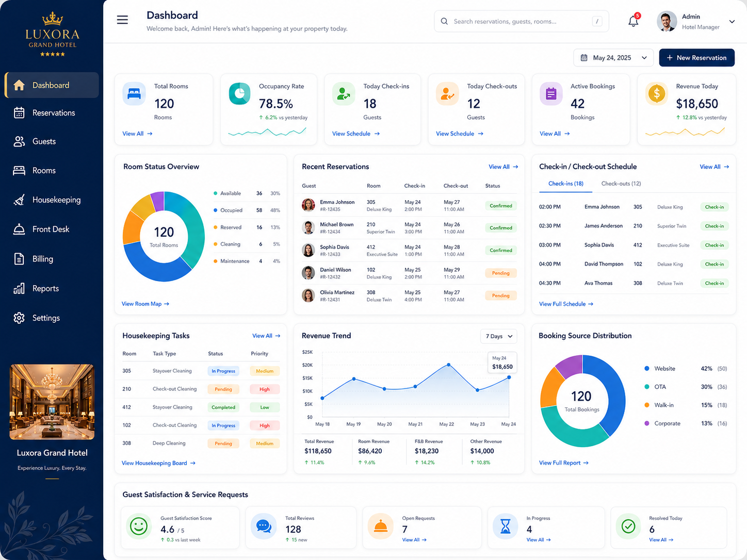Viewport: 747px width, 560px height.
Task: Click the Today Check-outs guest icon
Action: coord(447,94)
